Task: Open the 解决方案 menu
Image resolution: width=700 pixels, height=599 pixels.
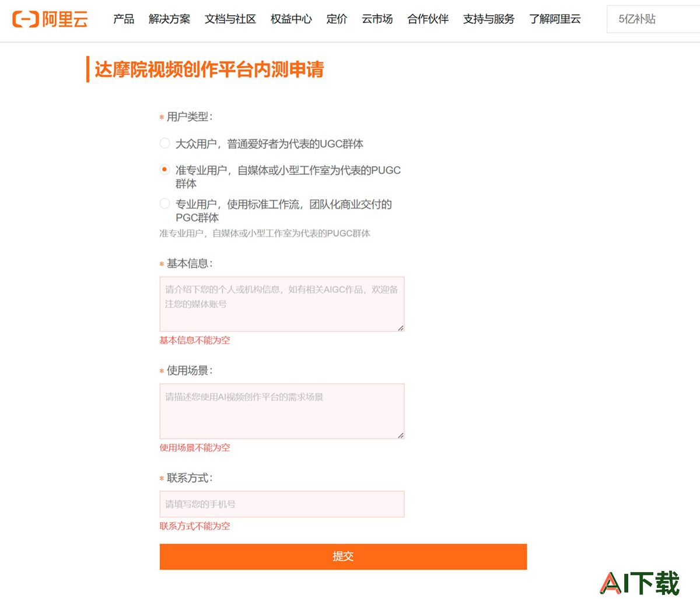Action: pos(169,19)
